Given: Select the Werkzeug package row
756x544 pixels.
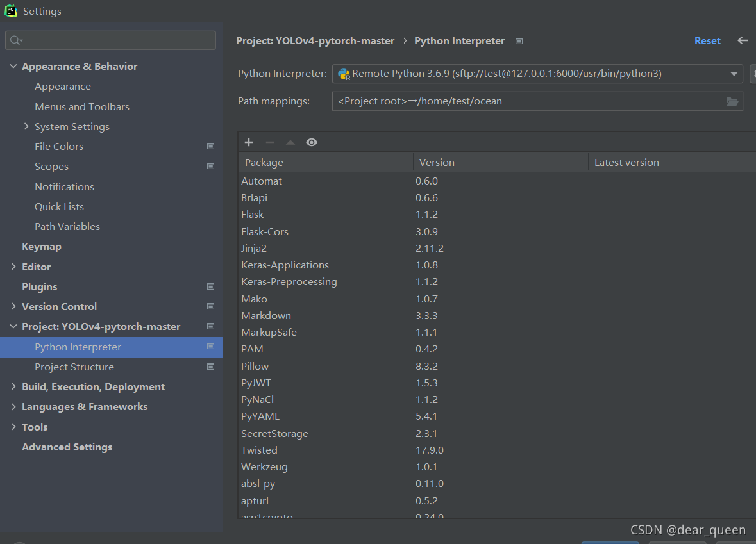Looking at the screenshot, I should [497, 467].
